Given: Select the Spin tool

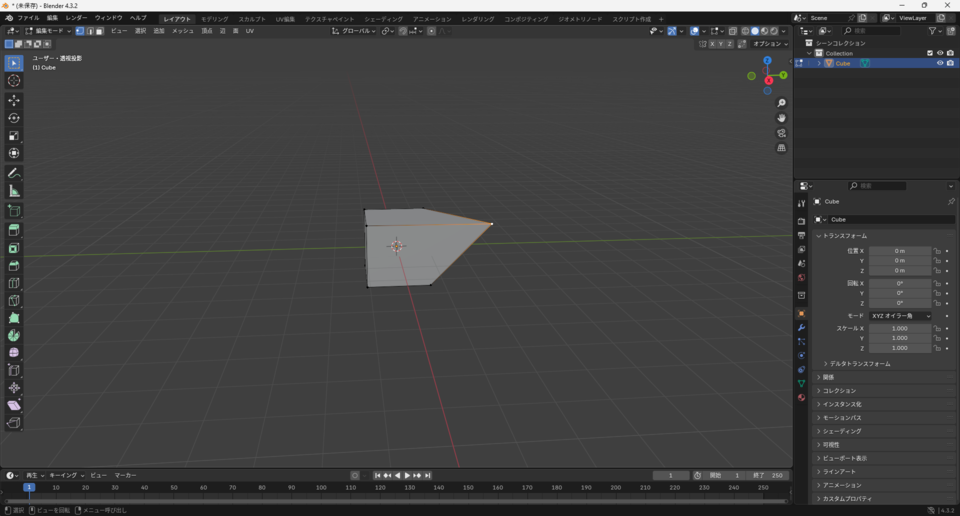Looking at the screenshot, I should tap(14, 335).
